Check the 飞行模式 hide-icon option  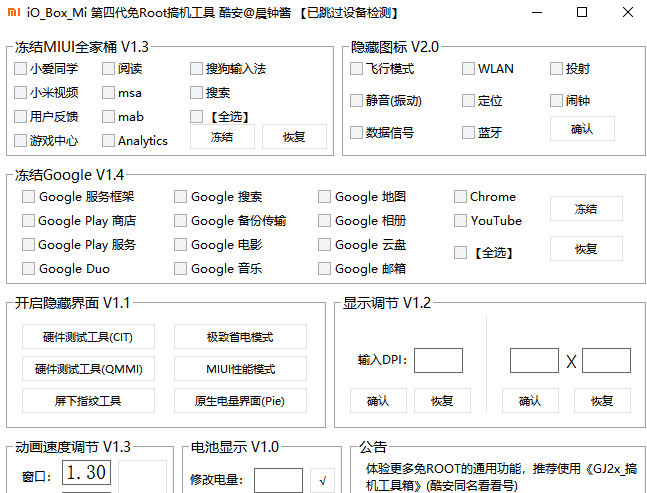(356, 68)
